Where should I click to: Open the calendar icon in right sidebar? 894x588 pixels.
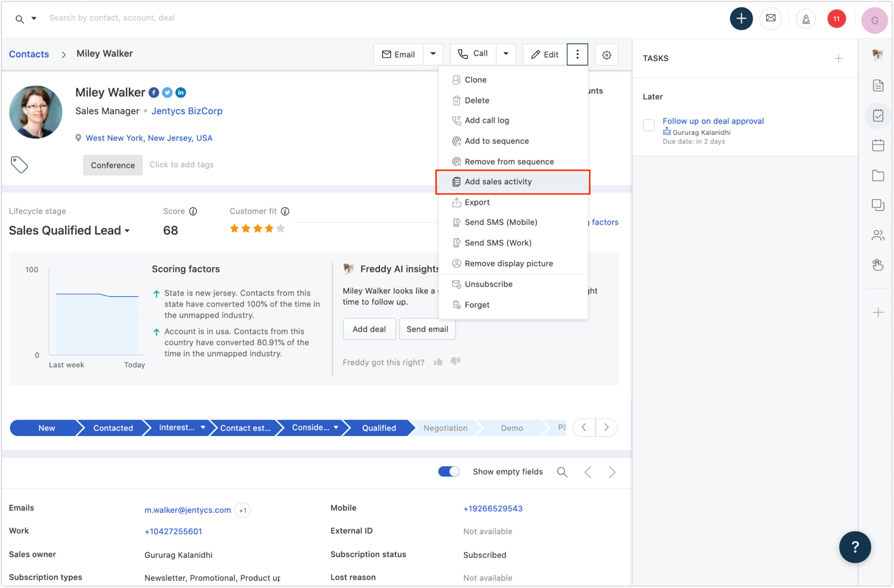pos(878,145)
